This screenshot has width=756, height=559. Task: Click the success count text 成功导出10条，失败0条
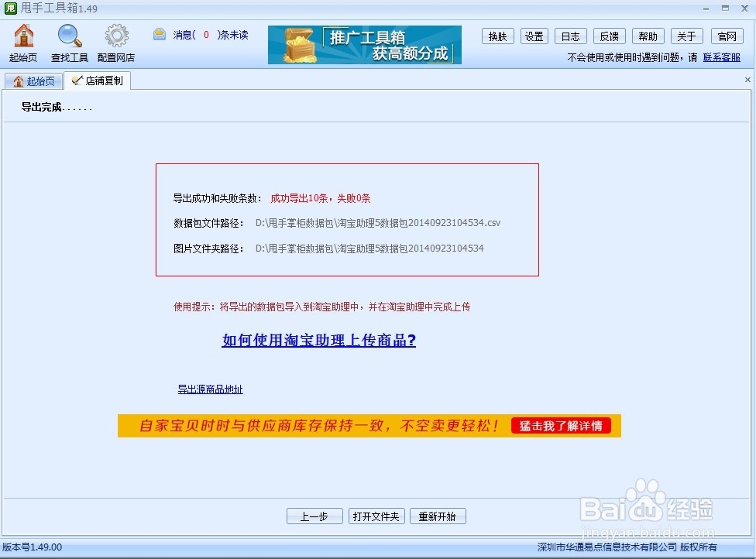coord(321,198)
